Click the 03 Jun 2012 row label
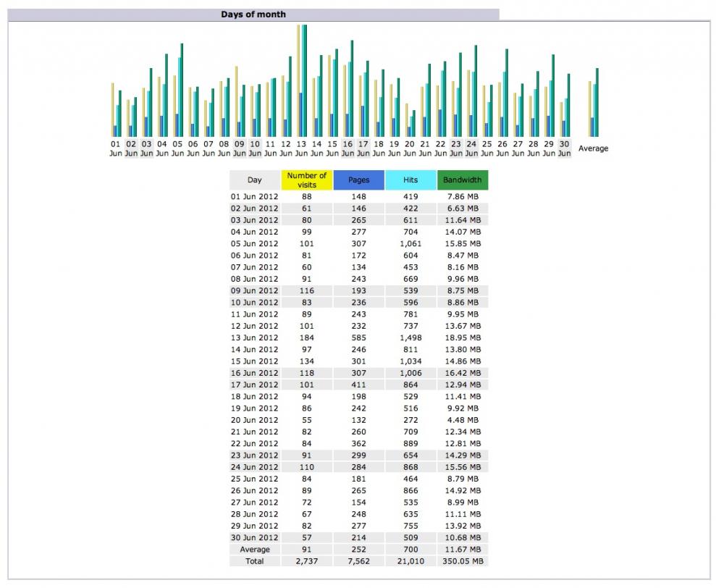Viewport: 716px width, 588px height. (254, 220)
